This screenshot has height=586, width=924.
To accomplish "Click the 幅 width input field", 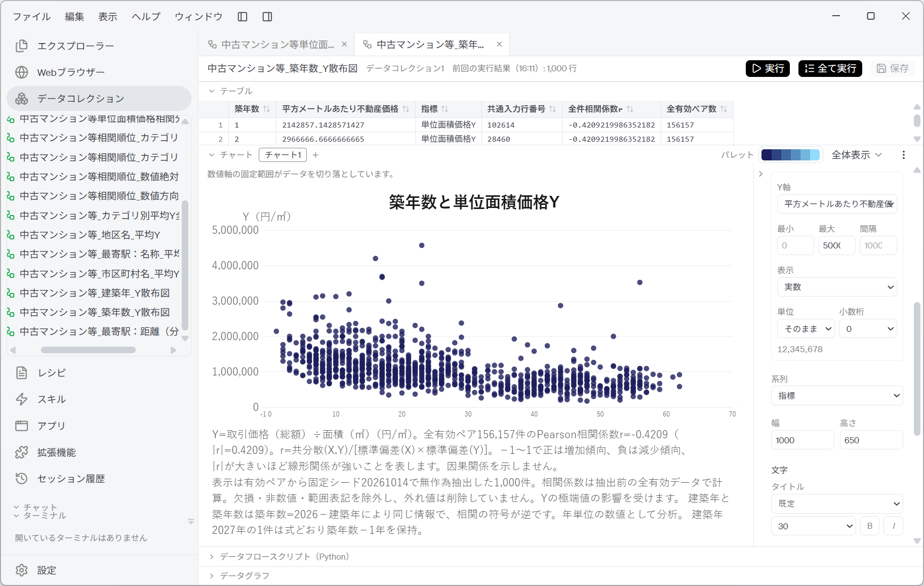I will coord(802,440).
